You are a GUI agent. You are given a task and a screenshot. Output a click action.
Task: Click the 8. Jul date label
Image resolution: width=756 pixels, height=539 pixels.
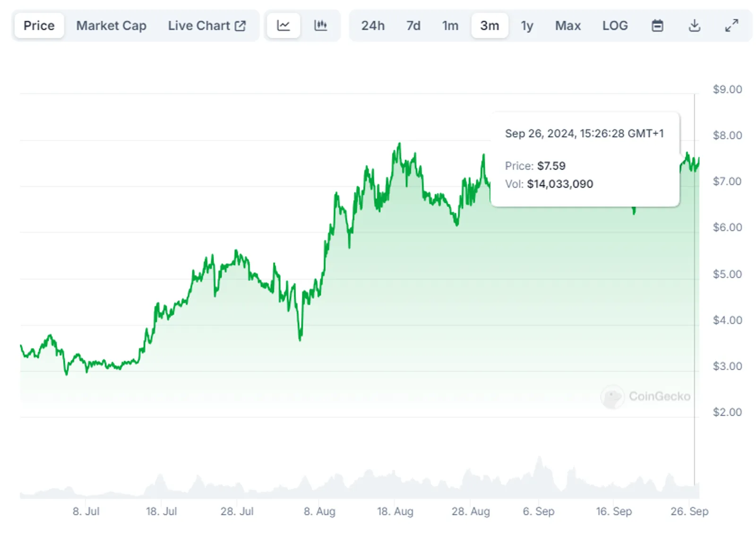click(x=86, y=512)
